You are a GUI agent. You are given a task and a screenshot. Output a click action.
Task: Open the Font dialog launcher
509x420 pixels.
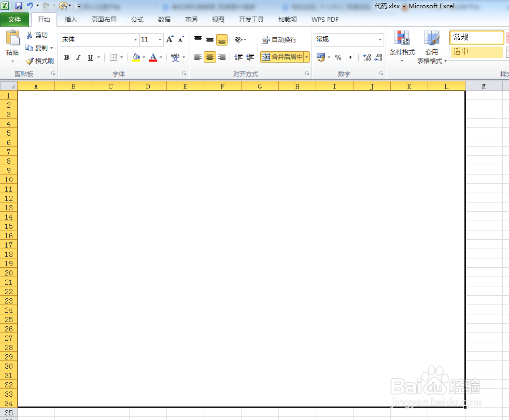click(184, 74)
